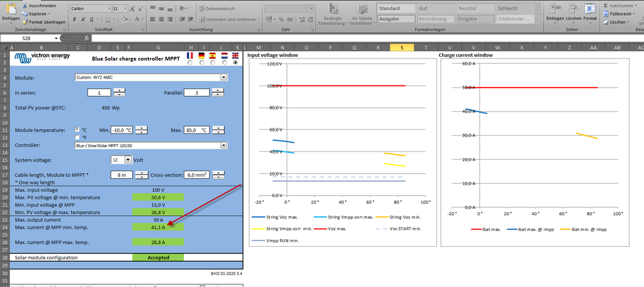Expand the Name Box dropdown arrow
The image size is (644, 287).
(56, 38)
